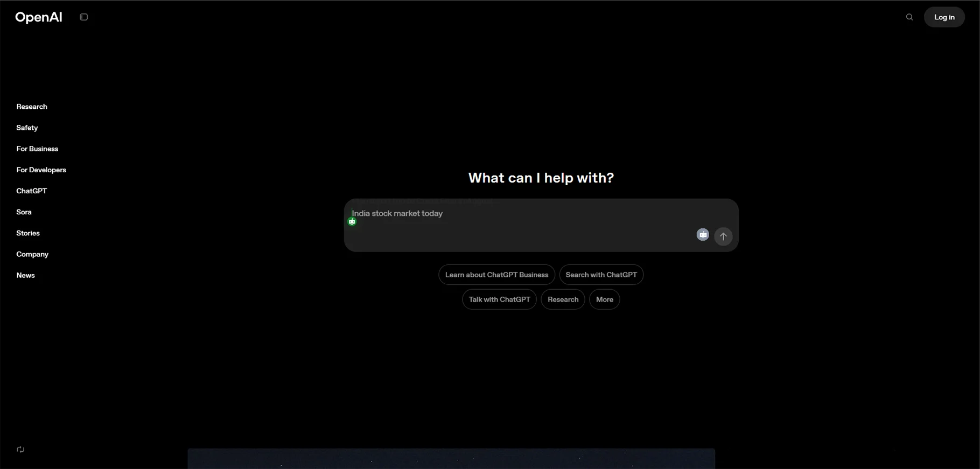Click the Talk with ChatGPT chip
This screenshot has height=469, width=980.
(499, 299)
